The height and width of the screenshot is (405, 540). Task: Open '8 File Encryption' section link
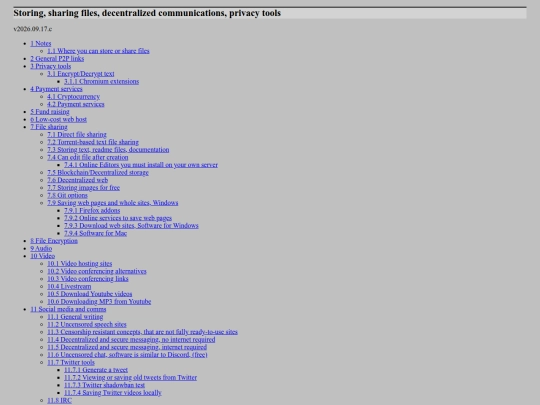point(54,241)
